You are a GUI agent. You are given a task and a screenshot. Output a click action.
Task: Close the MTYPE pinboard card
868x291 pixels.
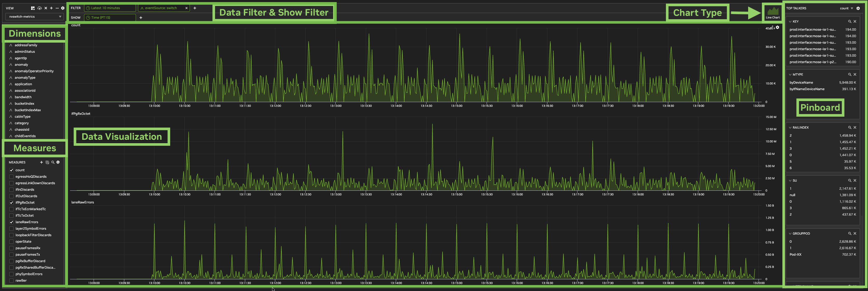pos(855,74)
